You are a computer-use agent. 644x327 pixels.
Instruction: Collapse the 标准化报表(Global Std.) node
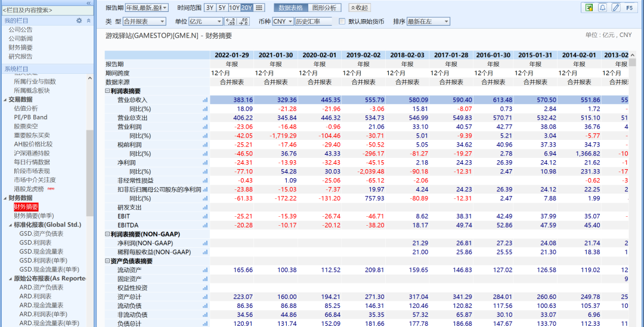coord(11,225)
